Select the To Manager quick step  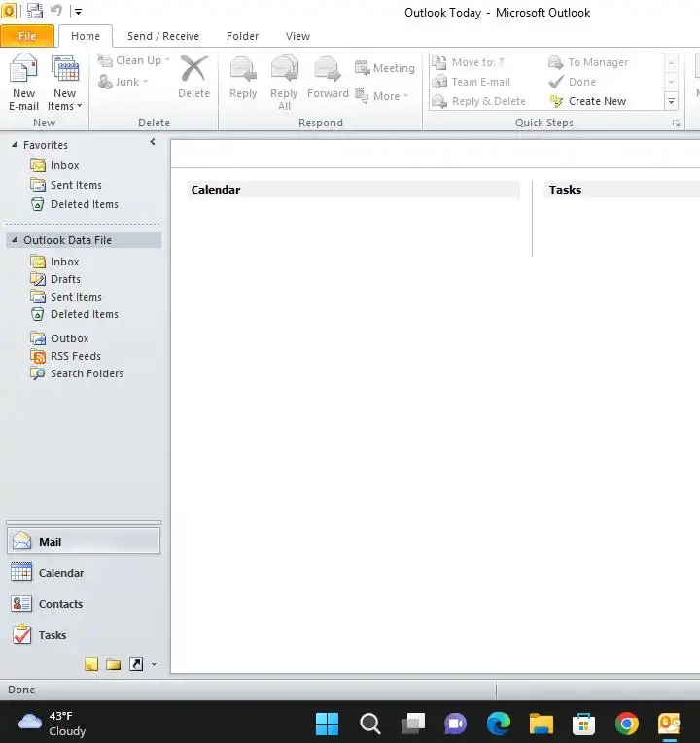pyautogui.click(x=588, y=62)
